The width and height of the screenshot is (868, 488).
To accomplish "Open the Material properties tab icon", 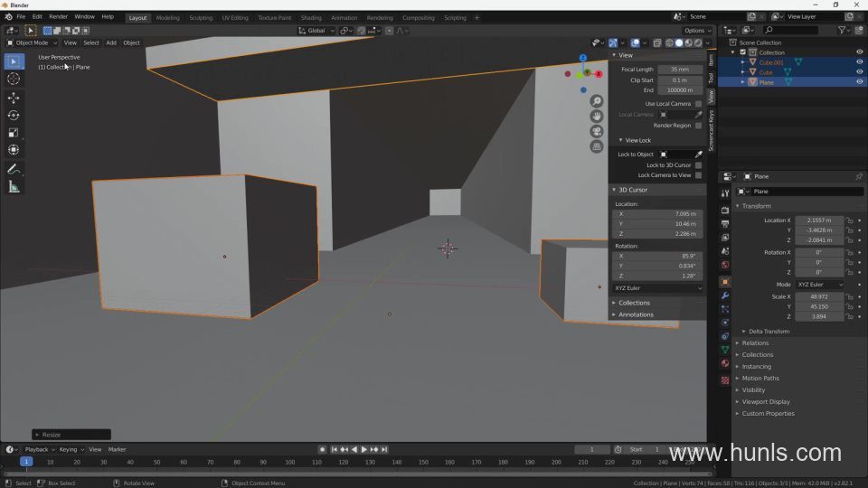I will click(x=725, y=363).
